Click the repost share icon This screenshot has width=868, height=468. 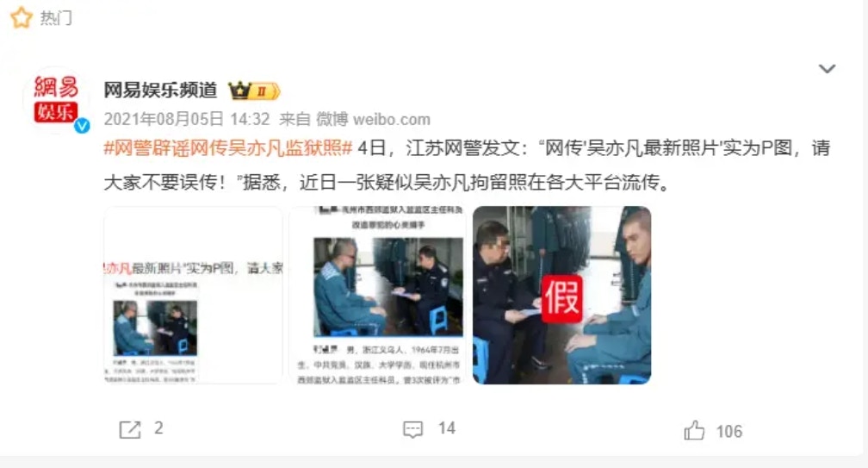tap(130, 429)
